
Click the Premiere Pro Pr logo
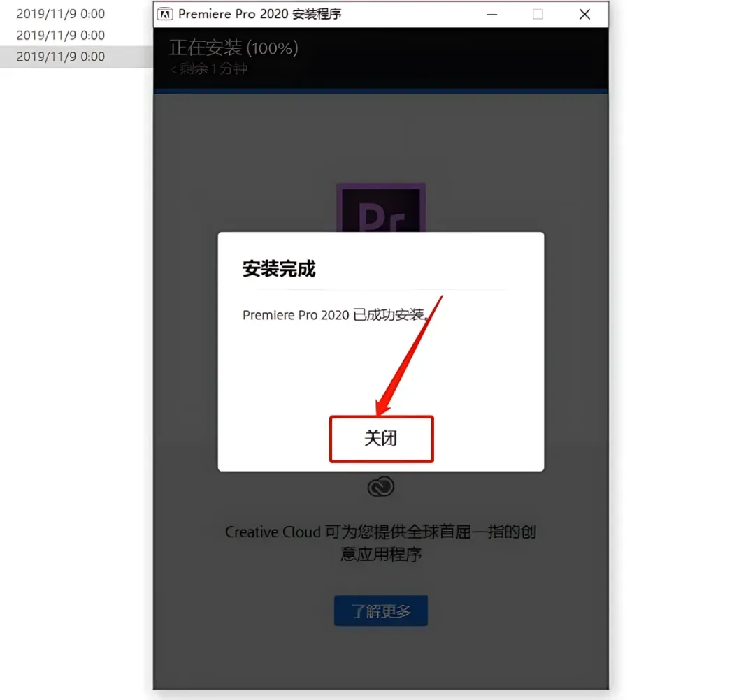[381, 208]
